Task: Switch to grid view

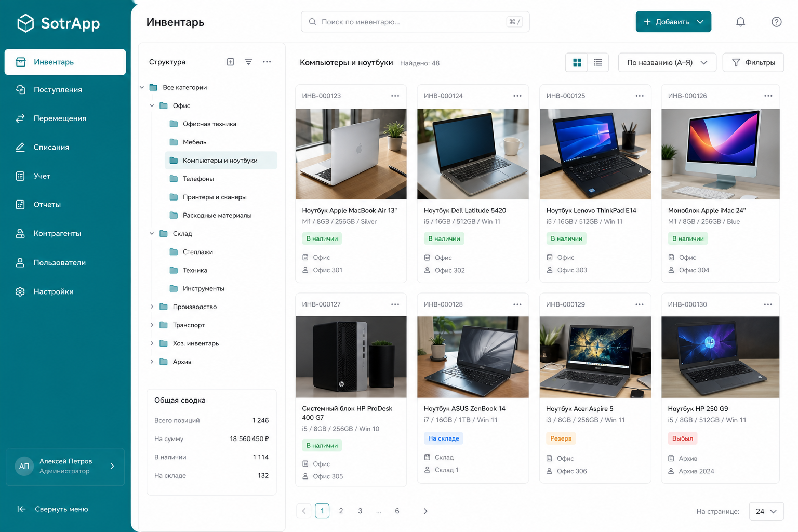Action: click(x=577, y=62)
